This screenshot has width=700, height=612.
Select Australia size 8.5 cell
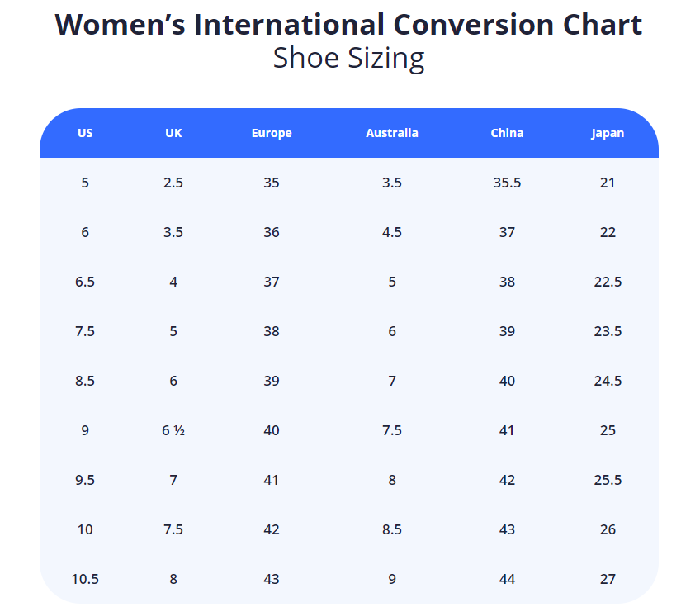click(392, 529)
